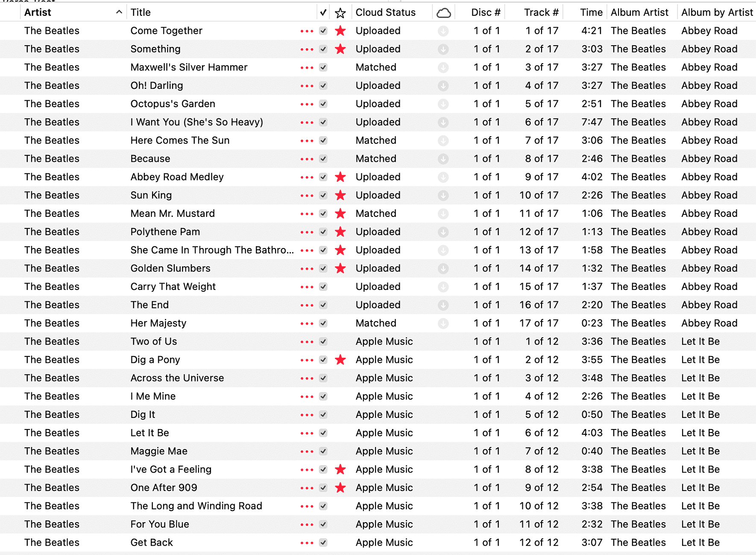Screen dimensions: 756x555
Task: Remove favorite star from Mean Mr. Mustard
Action: coord(340,213)
